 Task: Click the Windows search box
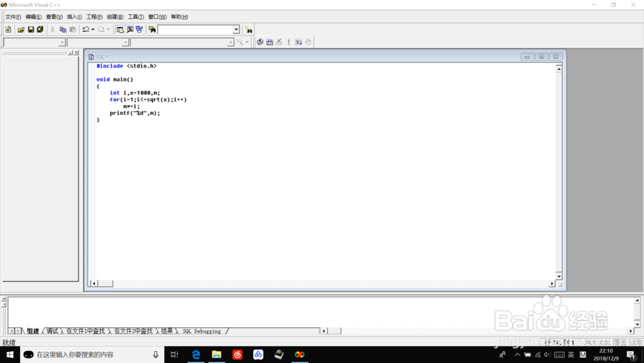pos(92,355)
